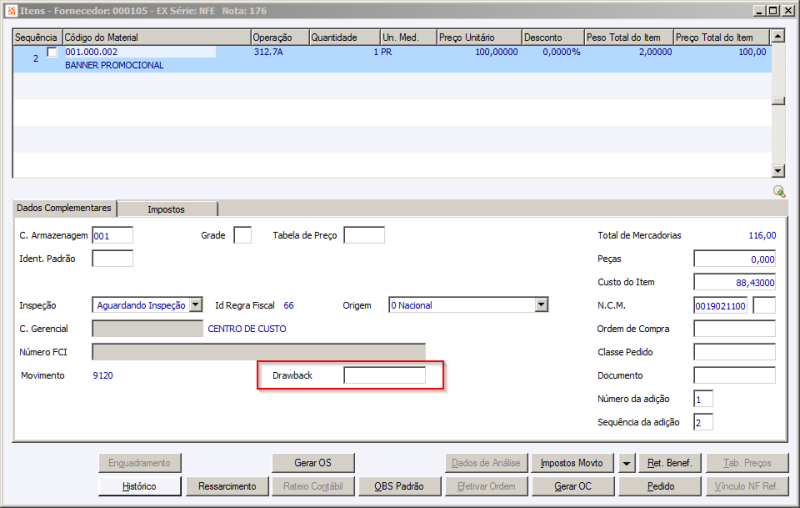Click the Código do Material column header
800x508 pixels.
click(157, 37)
